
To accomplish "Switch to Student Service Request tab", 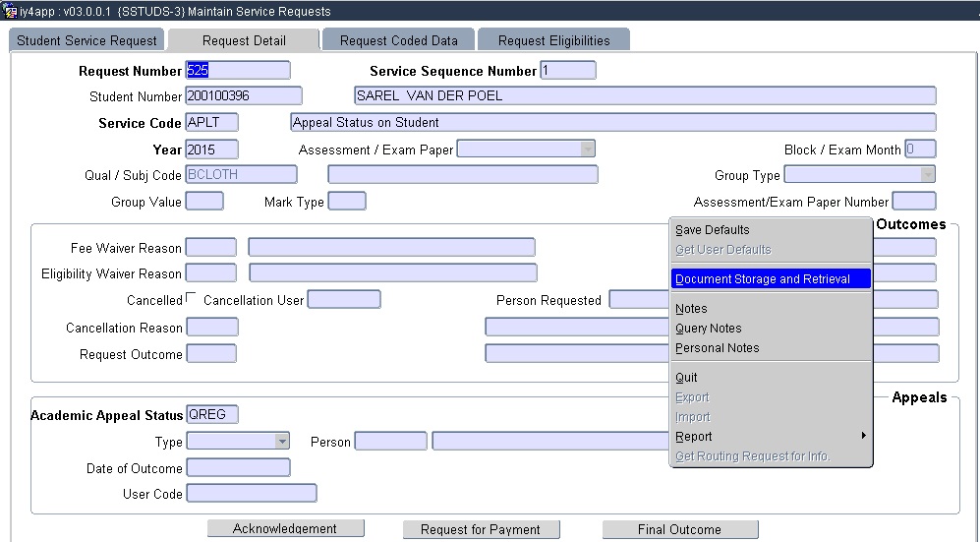I will point(86,40).
